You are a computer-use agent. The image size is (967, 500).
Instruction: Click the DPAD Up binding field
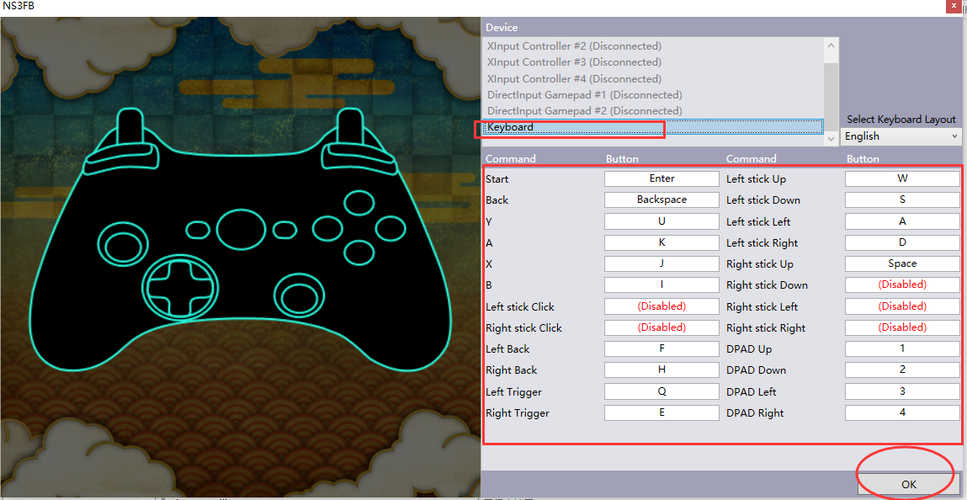pyautogui.click(x=902, y=349)
